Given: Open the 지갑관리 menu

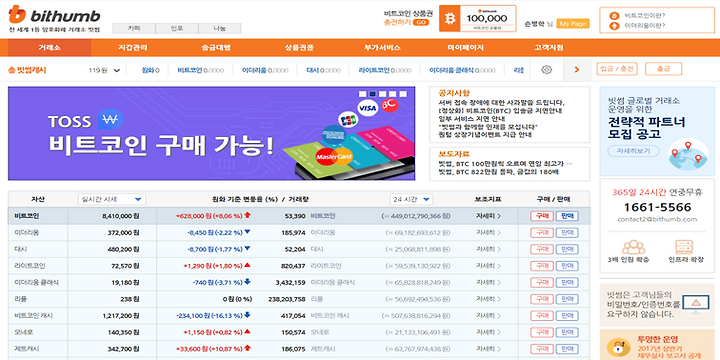Looking at the screenshot, I should point(132,48).
